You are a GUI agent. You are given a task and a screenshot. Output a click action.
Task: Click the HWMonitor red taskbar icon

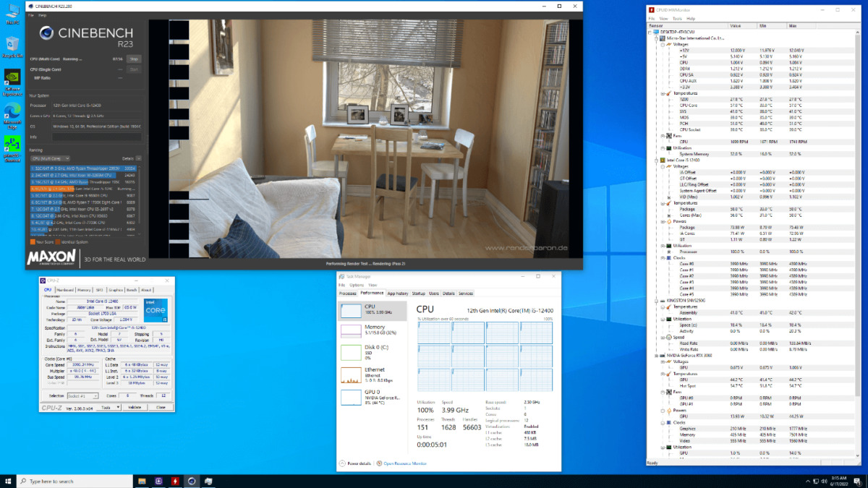175,481
